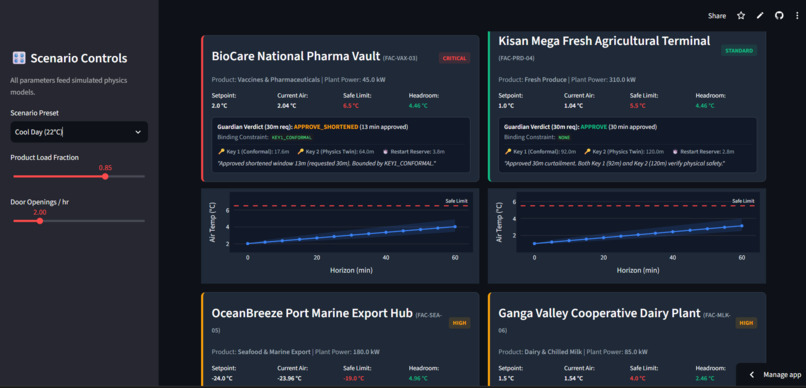806x388 pixels.
Task: Click Key 1 (Conformal) 17.6m in BioCare card
Action: coord(254,152)
